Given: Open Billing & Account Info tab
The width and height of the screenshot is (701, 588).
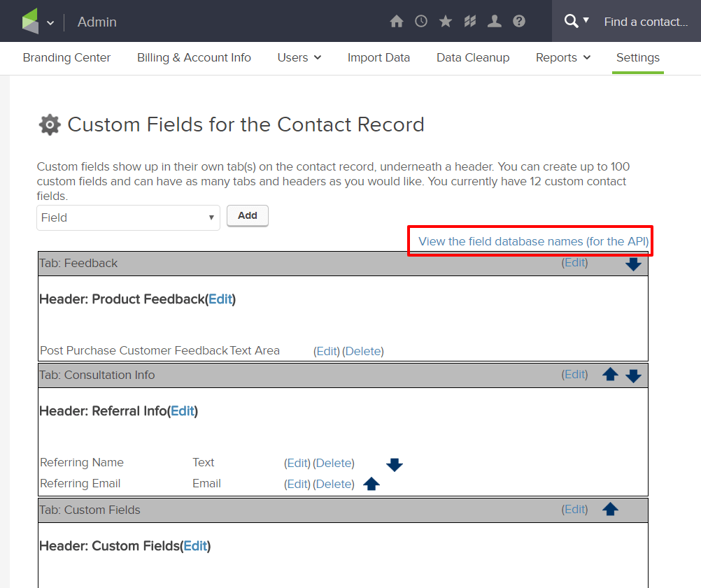Looking at the screenshot, I should point(194,57).
